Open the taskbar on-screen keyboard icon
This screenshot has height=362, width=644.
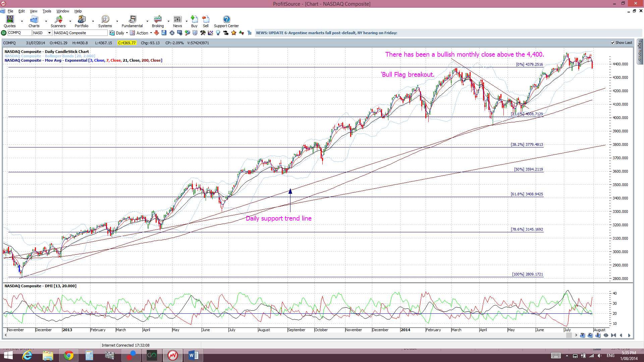click(x=556, y=356)
